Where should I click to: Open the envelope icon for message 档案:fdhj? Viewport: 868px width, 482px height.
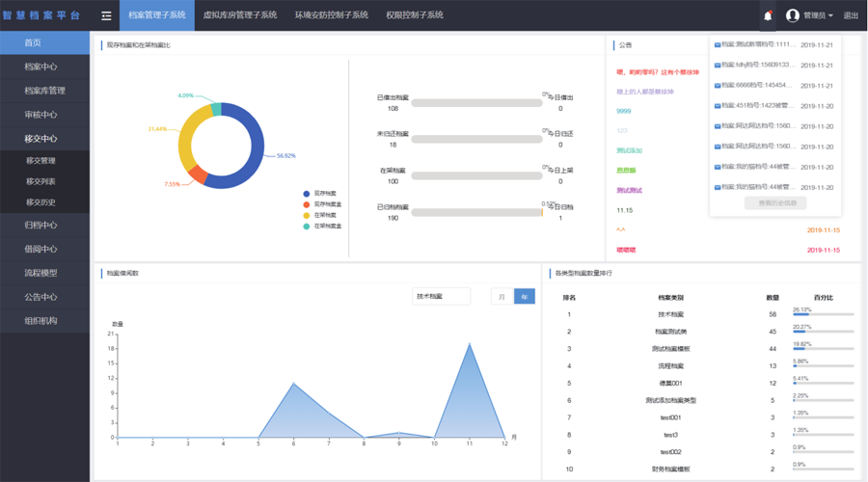(x=718, y=66)
